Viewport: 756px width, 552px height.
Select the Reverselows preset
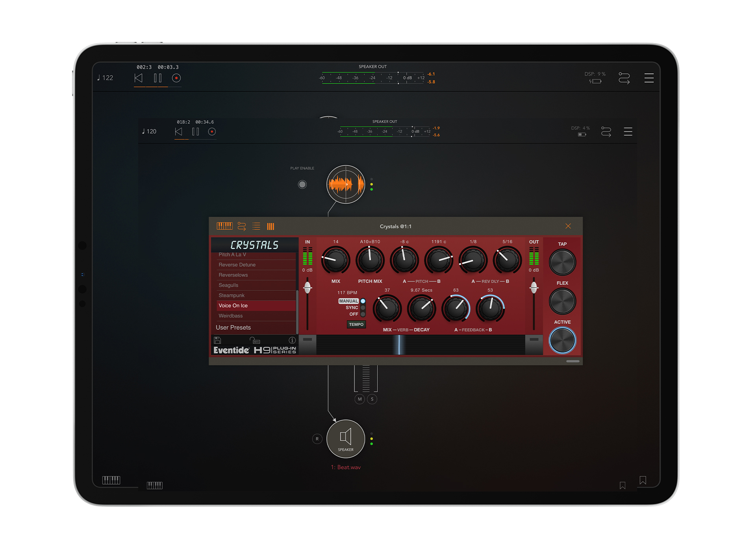[x=256, y=275]
